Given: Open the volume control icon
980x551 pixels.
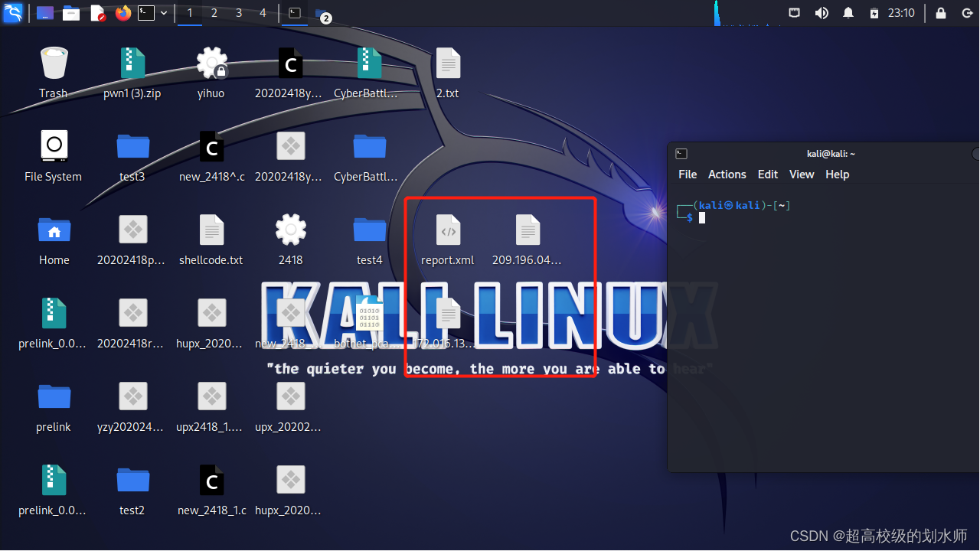Looking at the screenshot, I should tap(822, 13).
